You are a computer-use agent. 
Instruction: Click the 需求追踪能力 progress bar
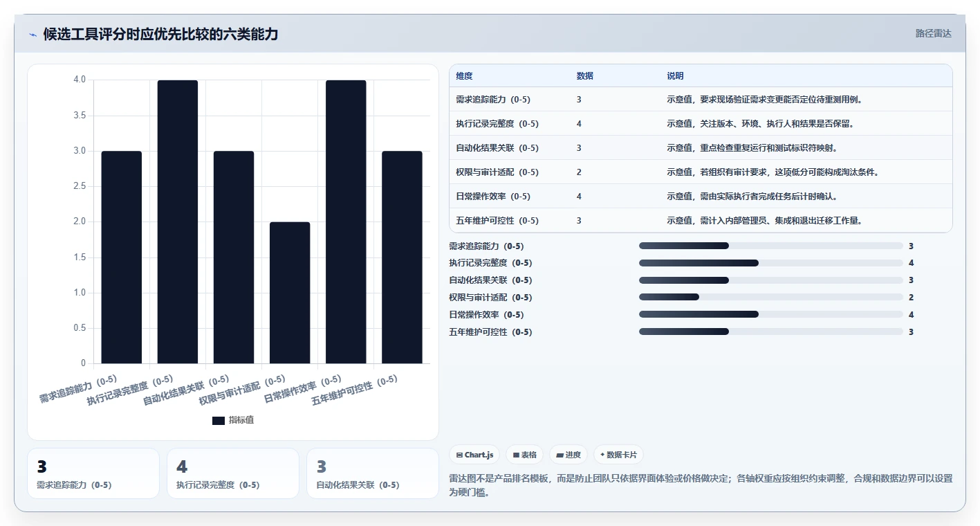(x=771, y=246)
